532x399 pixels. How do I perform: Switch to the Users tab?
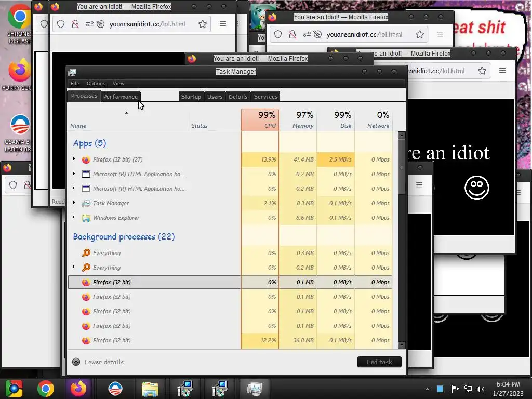pyautogui.click(x=215, y=96)
